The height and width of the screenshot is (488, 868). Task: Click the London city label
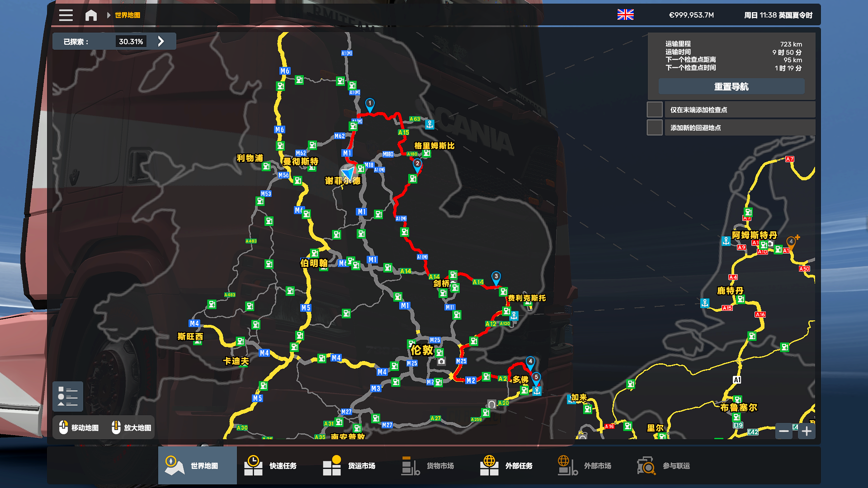422,350
